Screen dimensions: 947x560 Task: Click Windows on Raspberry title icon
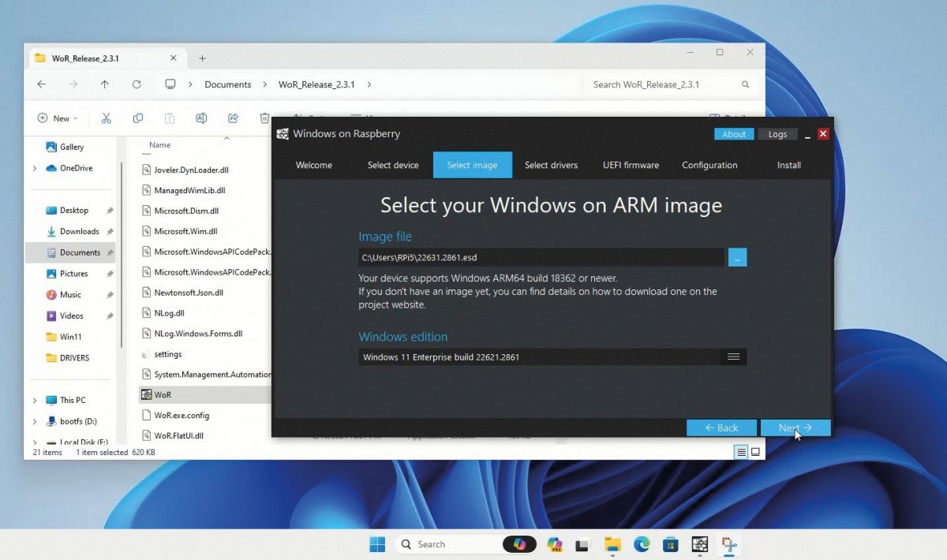coord(283,134)
